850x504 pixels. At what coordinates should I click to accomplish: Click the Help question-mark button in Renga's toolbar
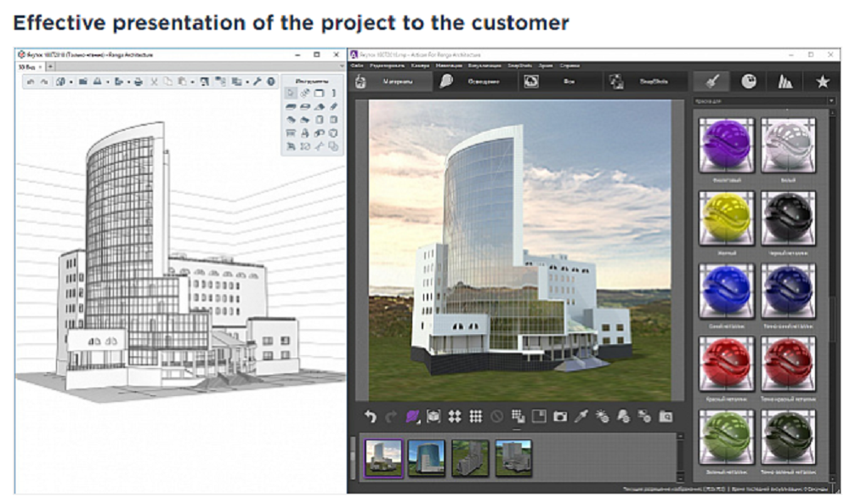point(270,81)
